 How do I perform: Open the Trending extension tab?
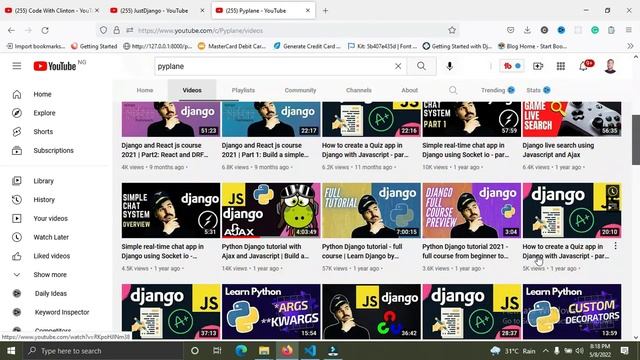[x=498, y=90]
